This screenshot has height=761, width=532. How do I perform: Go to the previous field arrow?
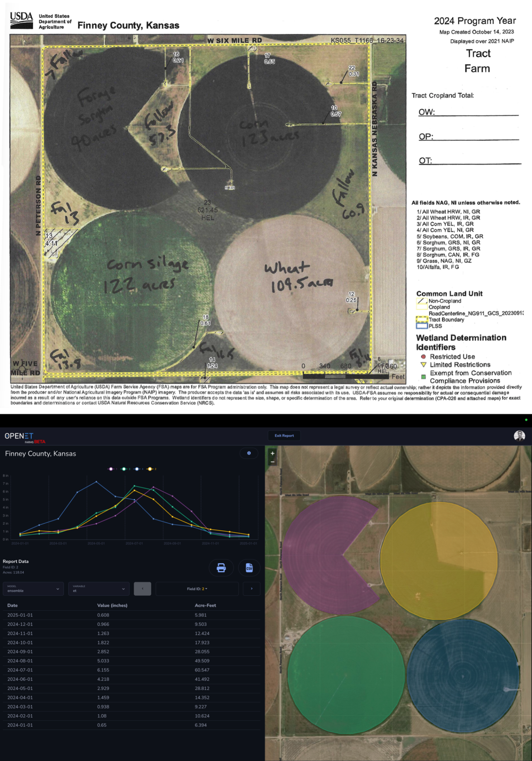(142, 589)
